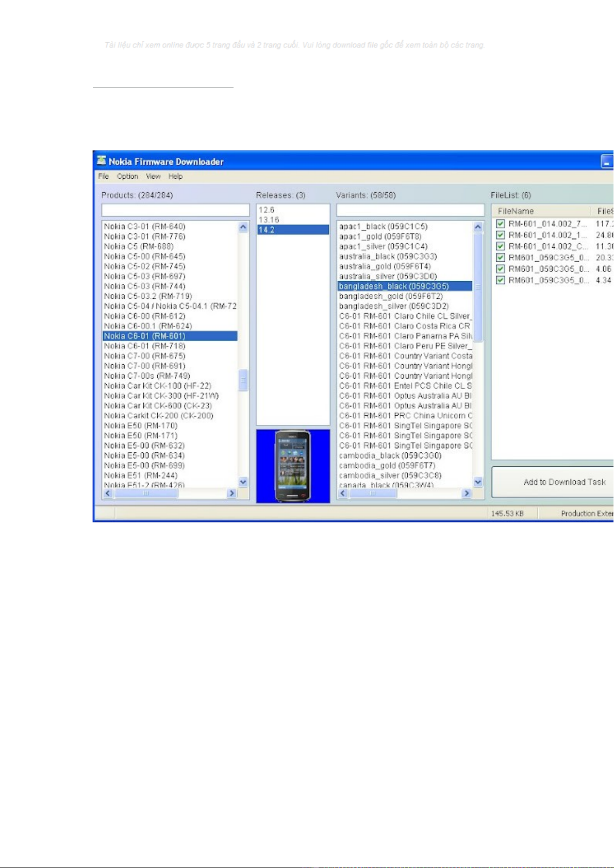Open the File menu

(104, 176)
